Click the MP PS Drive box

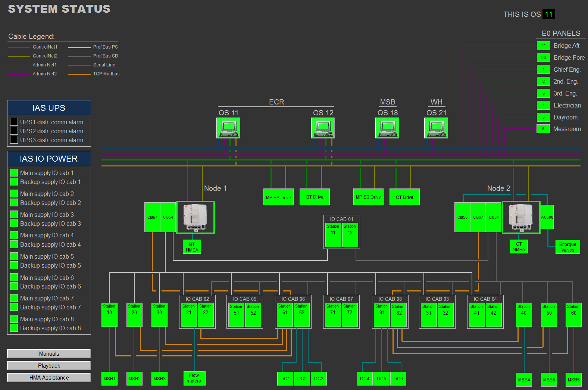(x=278, y=197)
